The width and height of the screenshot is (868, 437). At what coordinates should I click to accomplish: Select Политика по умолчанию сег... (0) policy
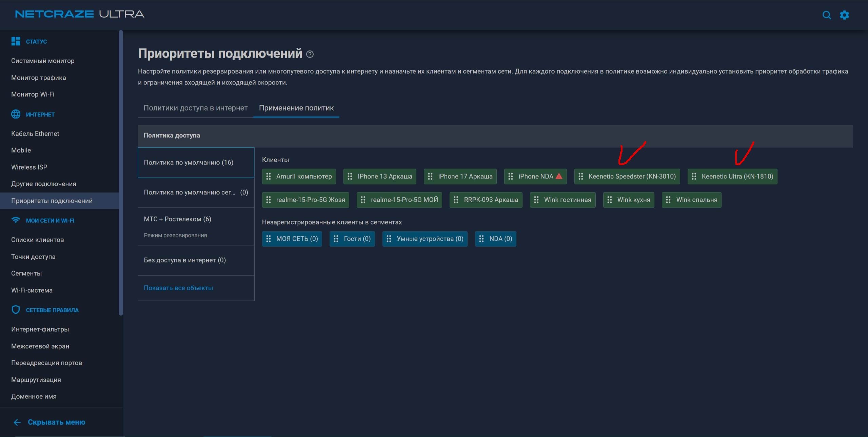pos(196,192)
